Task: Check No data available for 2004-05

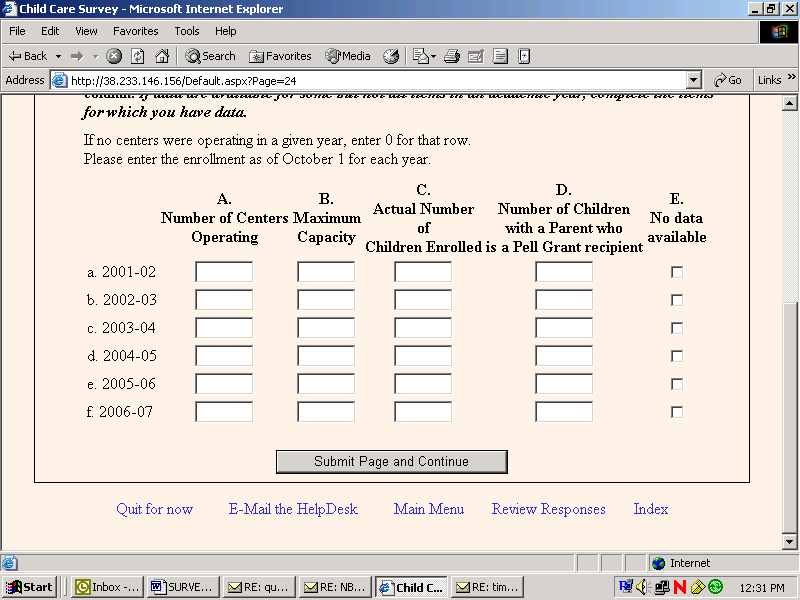Action: (677, 356)
